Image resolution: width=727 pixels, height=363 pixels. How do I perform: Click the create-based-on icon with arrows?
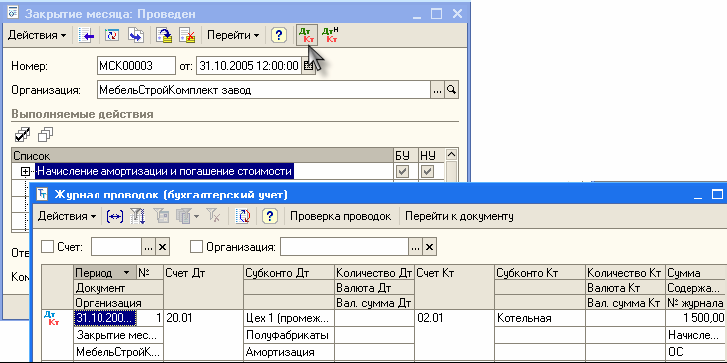(136, 35)
